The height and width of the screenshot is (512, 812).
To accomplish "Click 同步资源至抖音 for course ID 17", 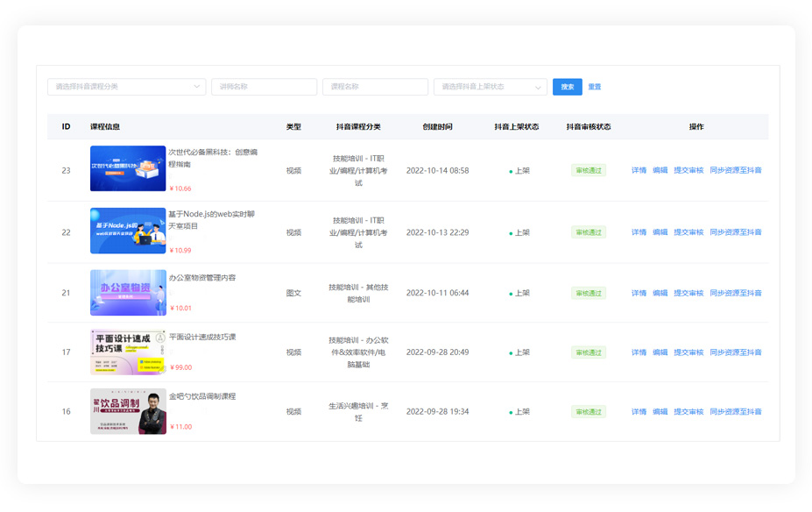I will [x=736, y=352].
